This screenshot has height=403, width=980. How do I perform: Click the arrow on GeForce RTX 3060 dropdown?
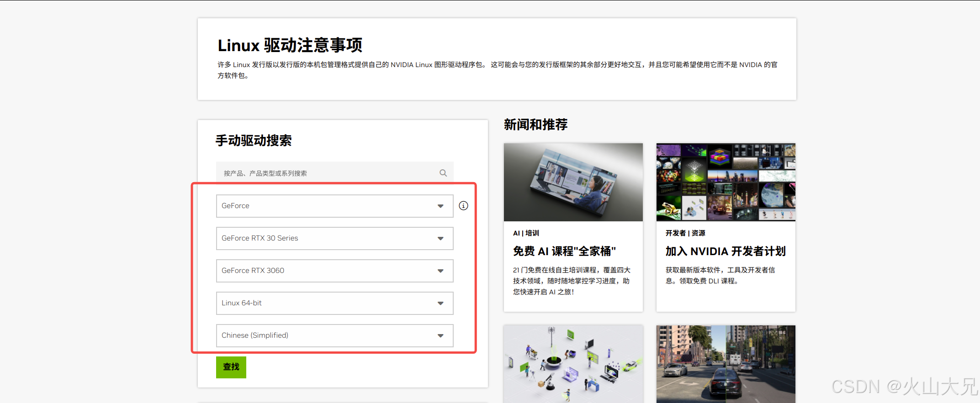(440, 271)
